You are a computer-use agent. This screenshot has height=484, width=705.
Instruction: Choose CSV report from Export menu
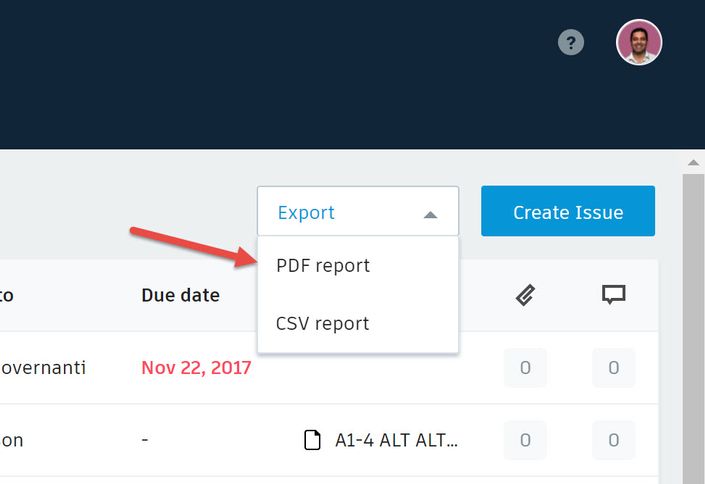tap(323, 324)
